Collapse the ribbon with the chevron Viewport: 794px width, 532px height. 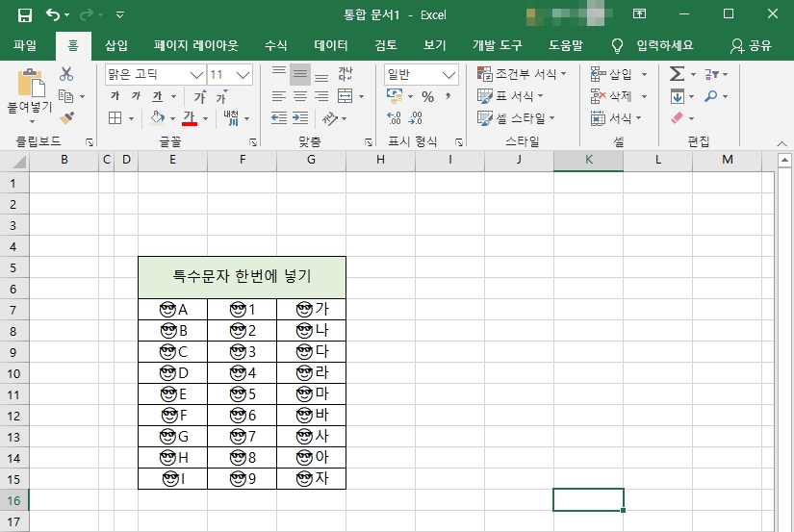pos(781,143)
